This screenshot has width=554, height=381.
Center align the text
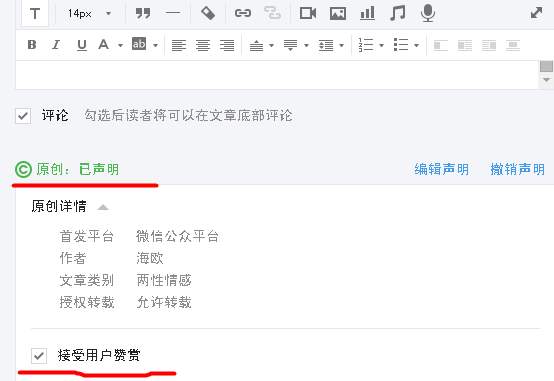point(203,45)
